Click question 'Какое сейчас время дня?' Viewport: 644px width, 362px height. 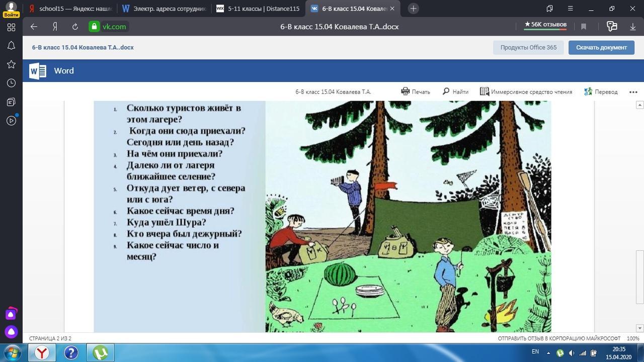coord(181,211)
